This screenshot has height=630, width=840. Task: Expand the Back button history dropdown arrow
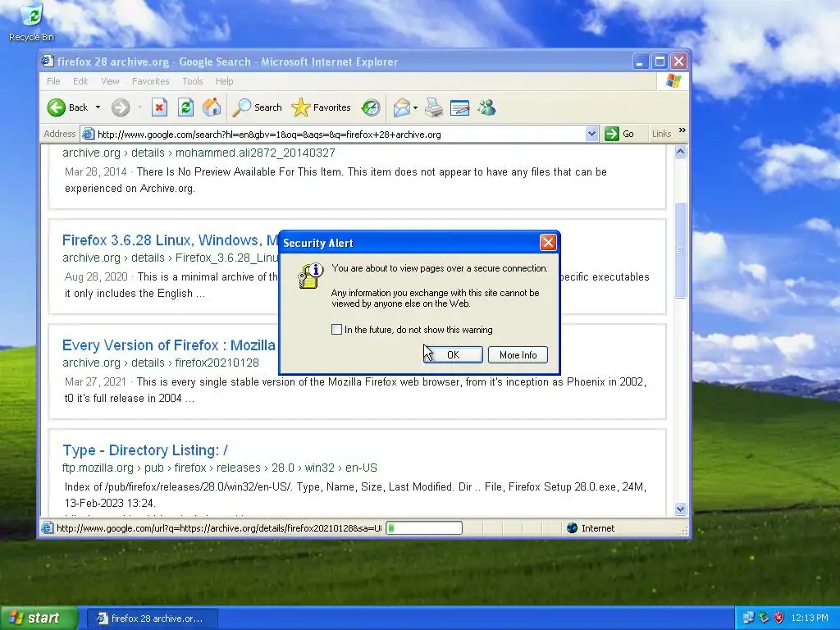pos(98,107)
